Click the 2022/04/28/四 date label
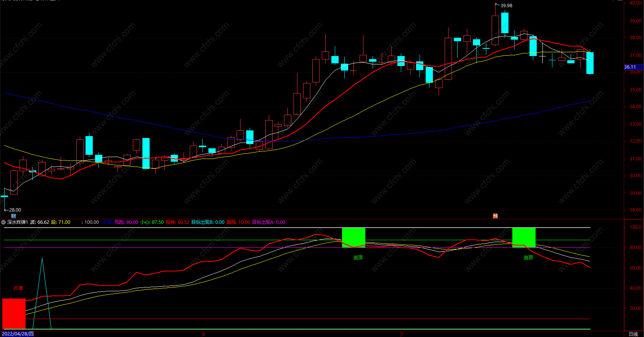The width and height of the screenshot is (644, 337). pyautogui.click(x=18, y=334)
